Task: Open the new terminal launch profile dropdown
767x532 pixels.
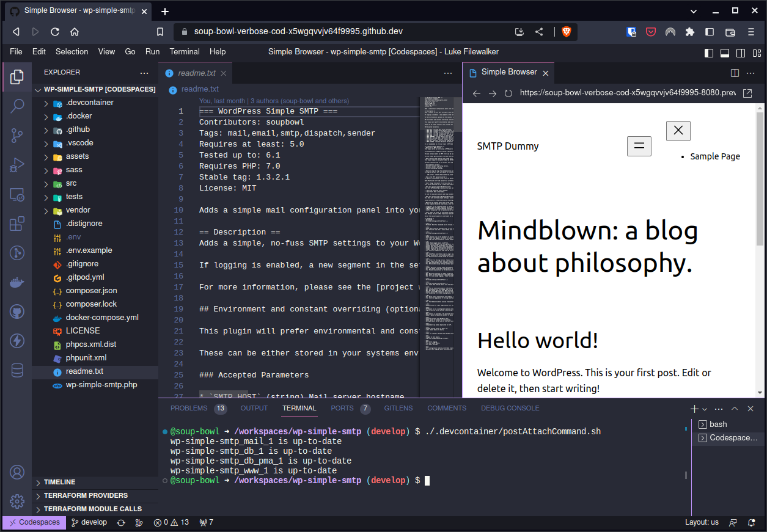Action: [705, 409]
